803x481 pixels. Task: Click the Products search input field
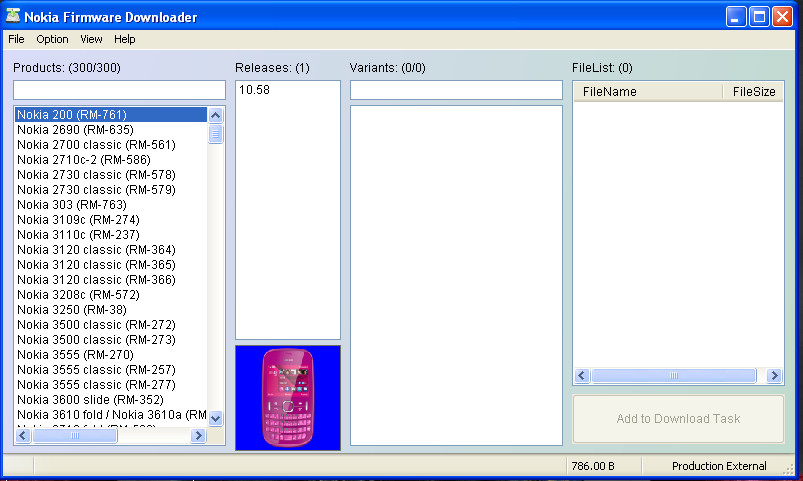(119, 90)
